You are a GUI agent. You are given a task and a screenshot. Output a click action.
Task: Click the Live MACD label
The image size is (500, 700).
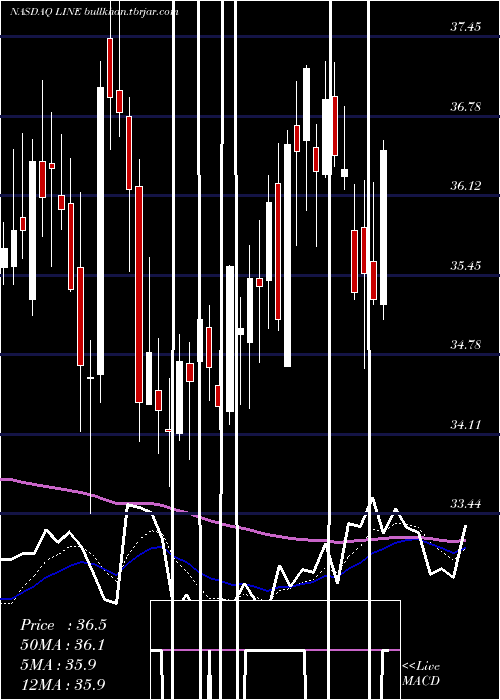coord(421,674)
